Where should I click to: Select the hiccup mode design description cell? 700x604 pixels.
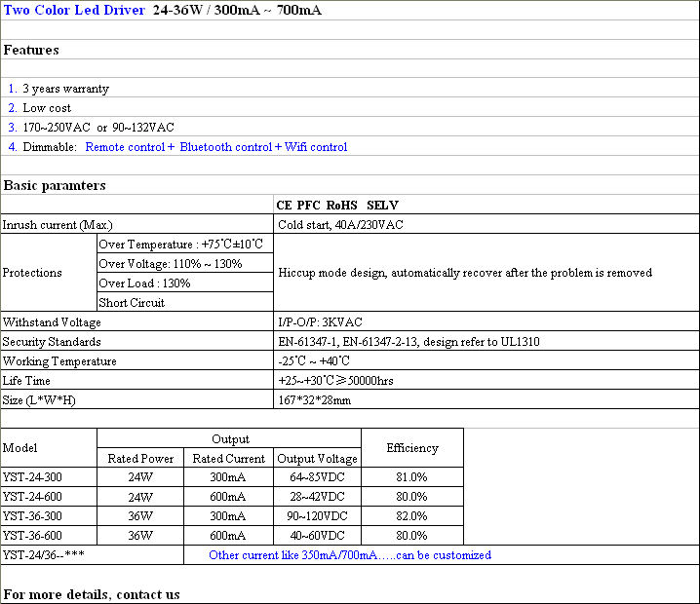click(x=464, y=273)
